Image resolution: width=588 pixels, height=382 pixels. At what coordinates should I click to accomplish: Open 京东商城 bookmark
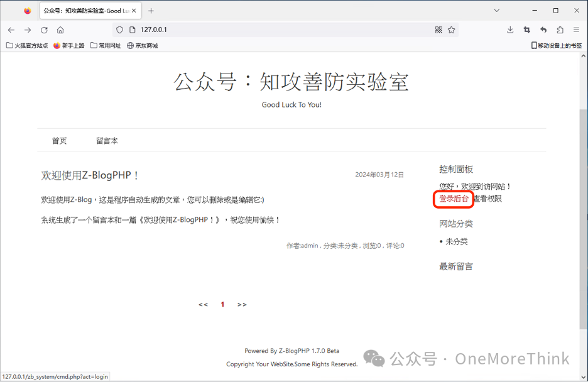(142, 45)
